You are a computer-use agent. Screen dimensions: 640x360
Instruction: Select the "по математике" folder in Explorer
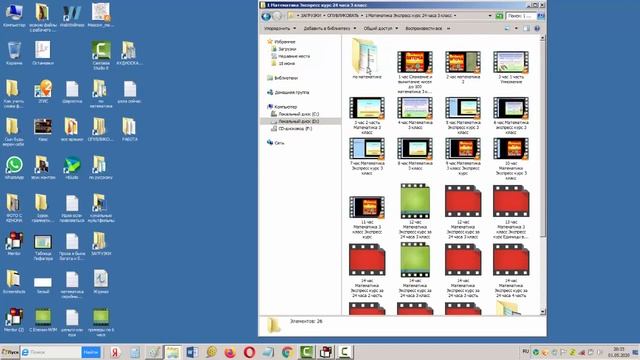coord(366,58)
